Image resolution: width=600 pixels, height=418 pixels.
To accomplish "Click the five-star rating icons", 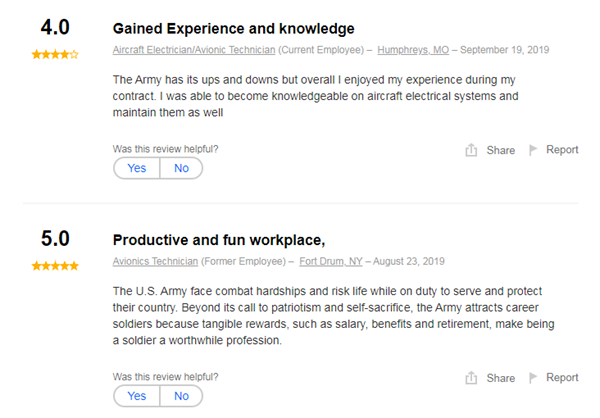I will 55,266.
